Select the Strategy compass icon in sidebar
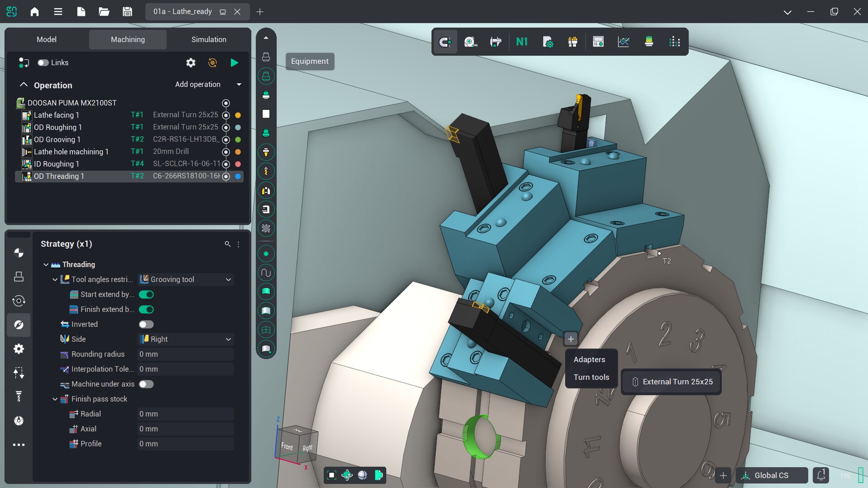 (19, 325)
